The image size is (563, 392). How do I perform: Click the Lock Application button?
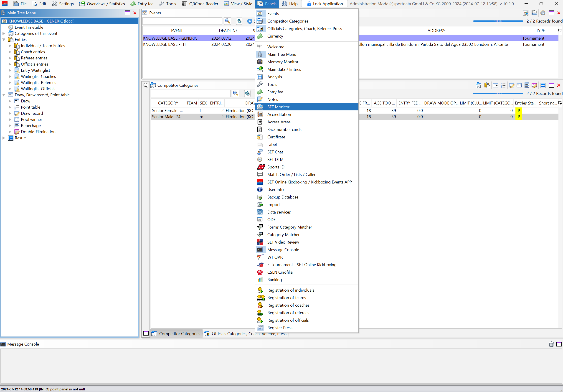(325, 4)
